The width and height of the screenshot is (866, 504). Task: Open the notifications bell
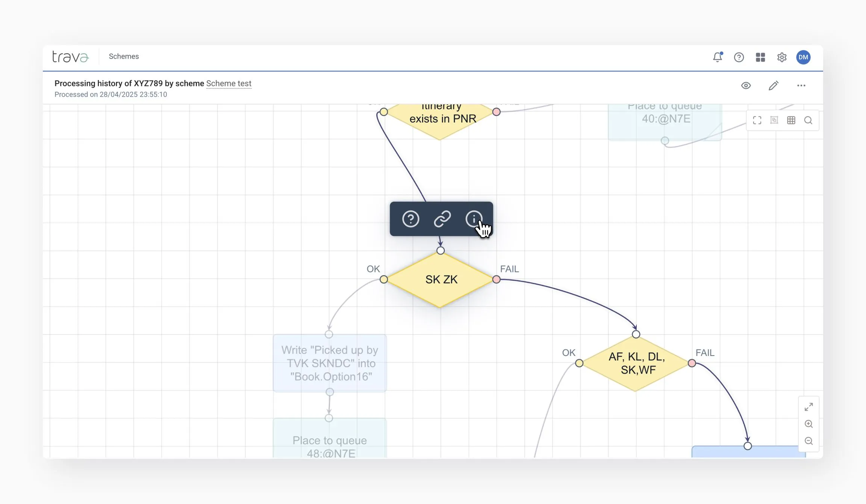click(x=717, y=57)
